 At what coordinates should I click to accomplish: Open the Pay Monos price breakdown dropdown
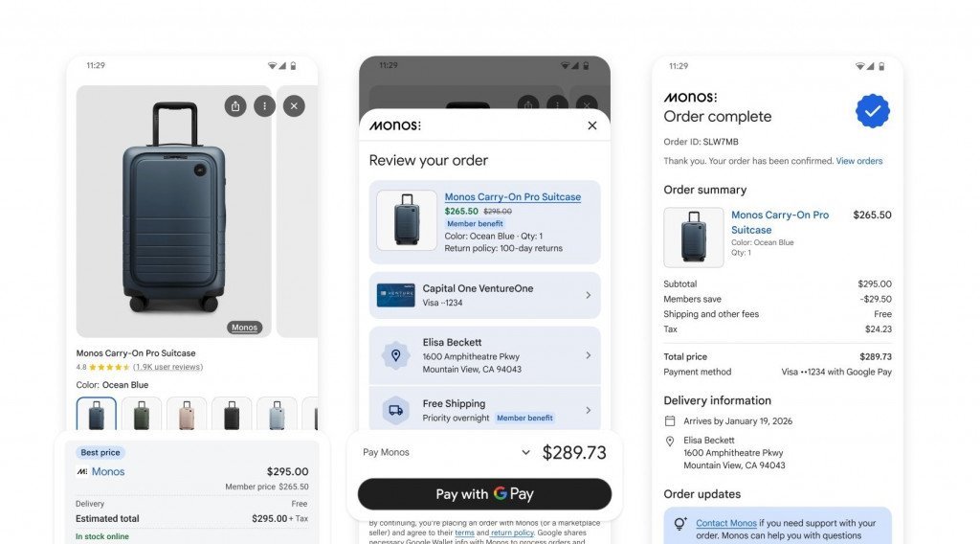pos(525,453)
